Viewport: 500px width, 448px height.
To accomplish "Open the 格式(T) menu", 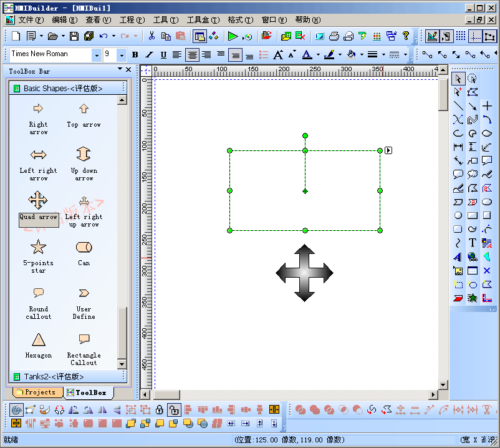I will point(240,20).
